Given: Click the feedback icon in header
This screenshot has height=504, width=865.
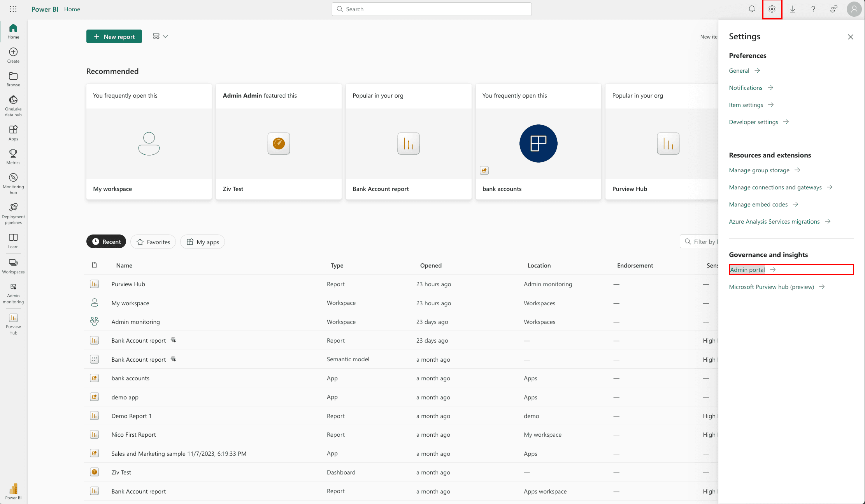Looking at the screenshot, I should click(833, 9).
